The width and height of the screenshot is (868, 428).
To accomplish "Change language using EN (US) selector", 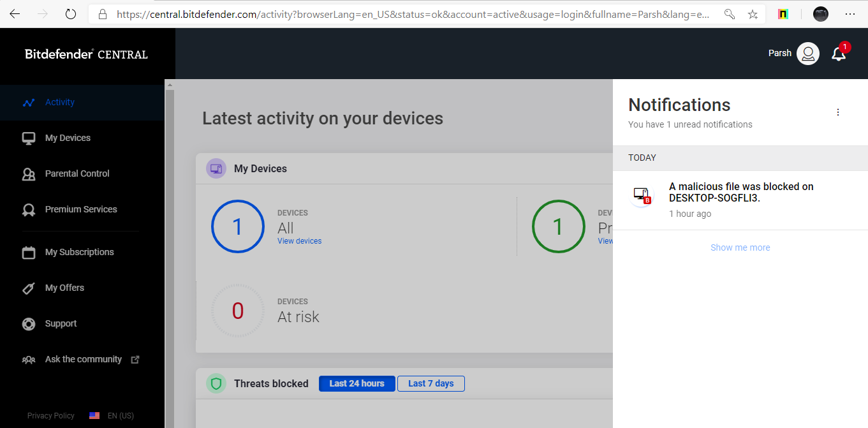I will pyautogui.click(x=112, y=416).
